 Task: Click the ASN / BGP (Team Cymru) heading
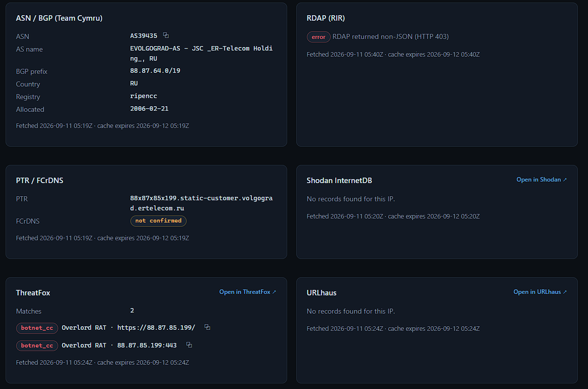(59, 18)
